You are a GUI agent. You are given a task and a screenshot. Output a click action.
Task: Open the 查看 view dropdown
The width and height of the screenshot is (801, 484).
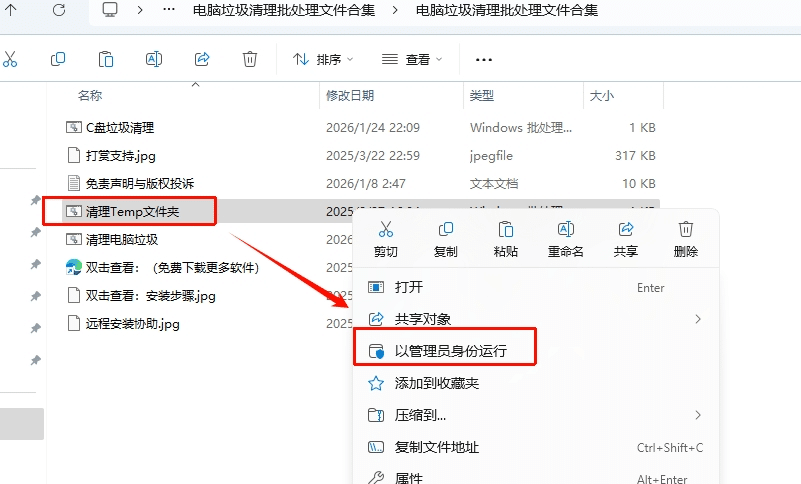[x=412, y=60]
